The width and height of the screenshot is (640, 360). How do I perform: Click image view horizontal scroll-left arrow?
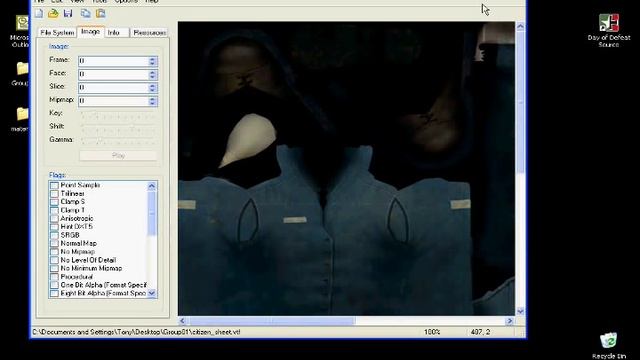182,321
